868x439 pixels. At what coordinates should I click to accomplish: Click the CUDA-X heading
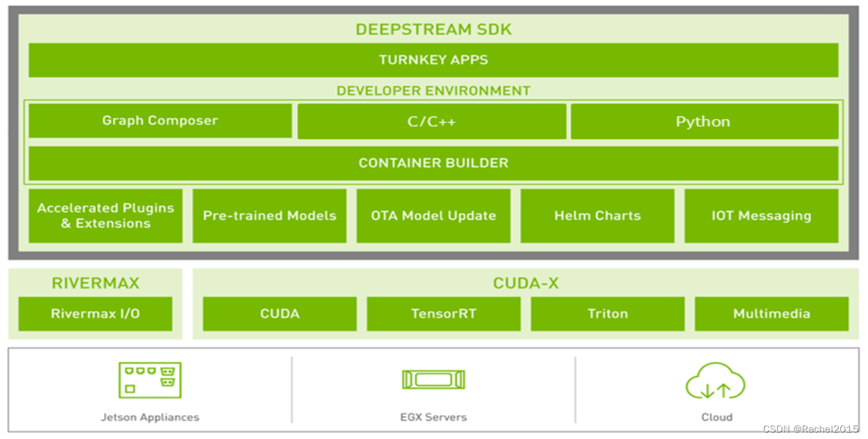[x=525, y=283]
